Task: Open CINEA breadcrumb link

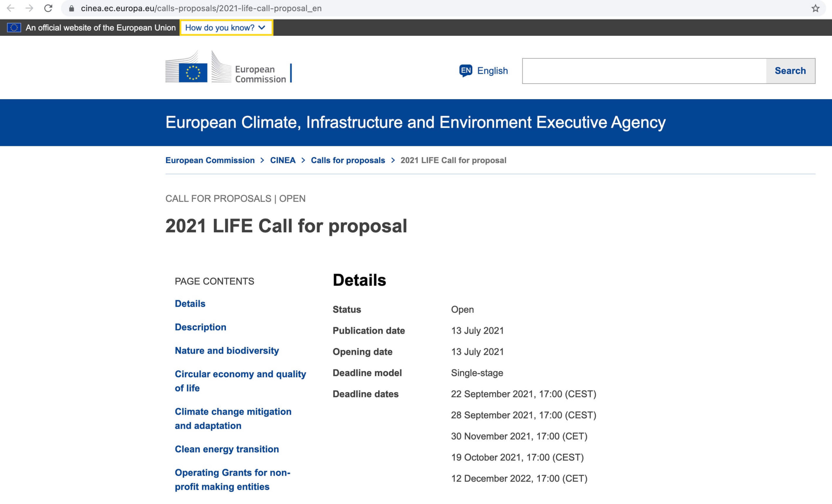Action: point(283,160)
